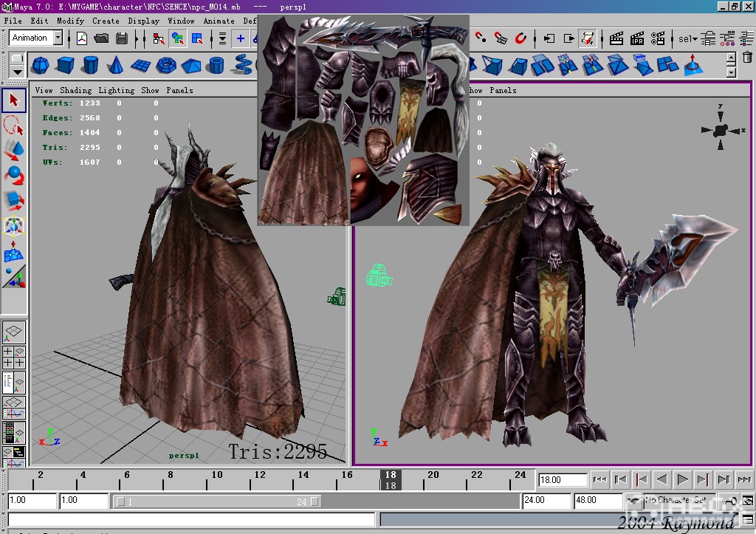Click the Rotate tool icon
Image resolution: width=756 pixels, height=534 pixels.
tap(14, 175)
